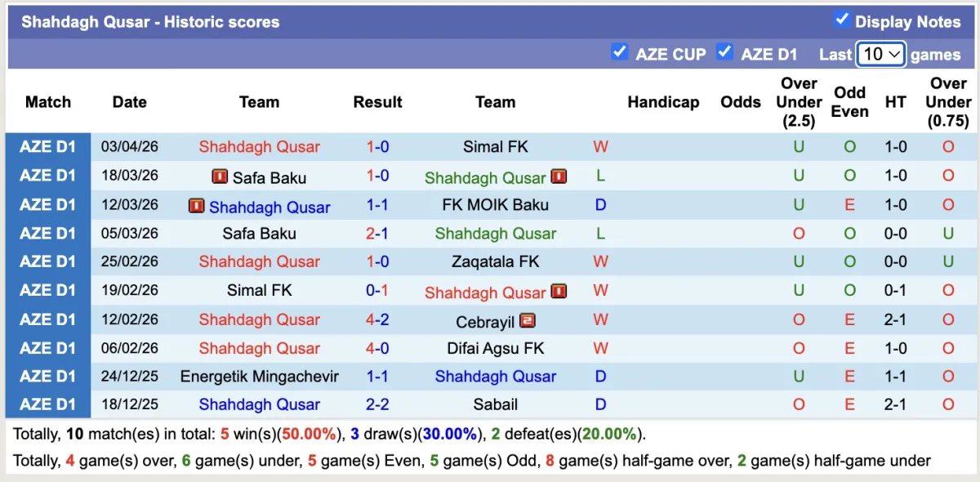Open Energetik Mingachevir team link

point(259,377)
